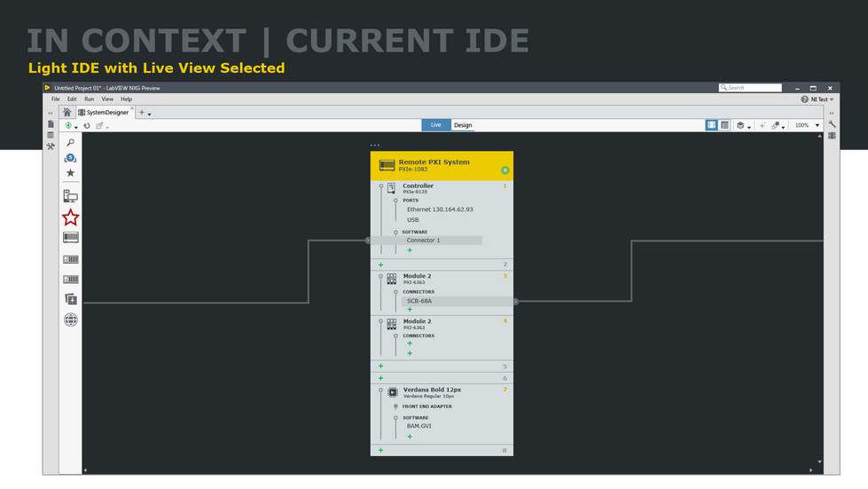This screenshot has width=868, height=489.
Task: Collapse the PORTS section under Controller
Action: [395, 201]
